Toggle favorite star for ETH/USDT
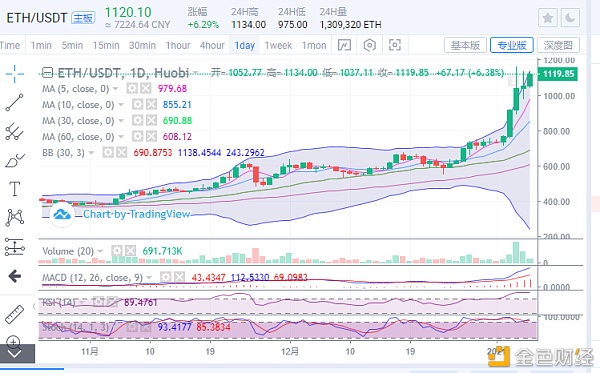The width and height of the screenshot is (600, 373). coord(548,18)
